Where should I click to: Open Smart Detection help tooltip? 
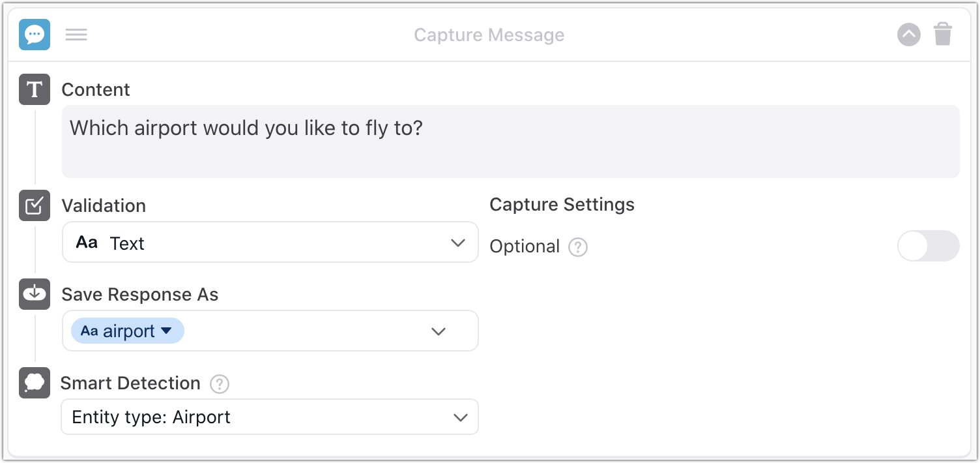click(x=220, y=384)
